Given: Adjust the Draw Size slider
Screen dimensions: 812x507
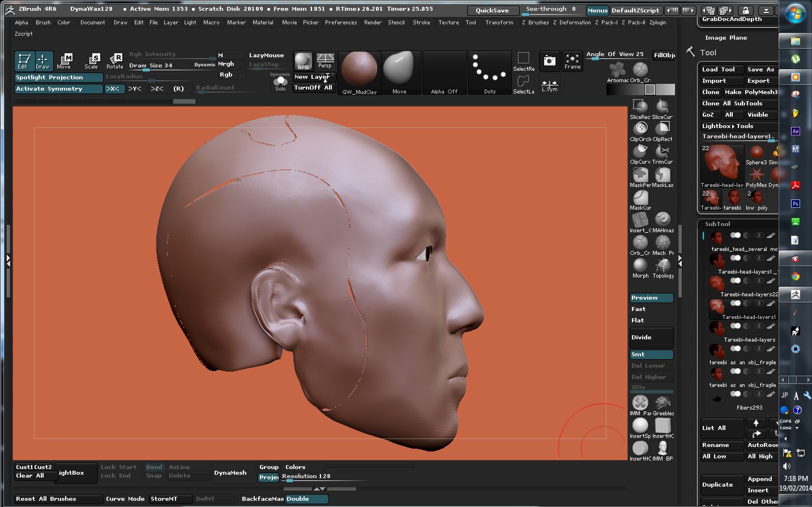Looking at the screenshot, I should pyautogui.click(x=171, y=66).
